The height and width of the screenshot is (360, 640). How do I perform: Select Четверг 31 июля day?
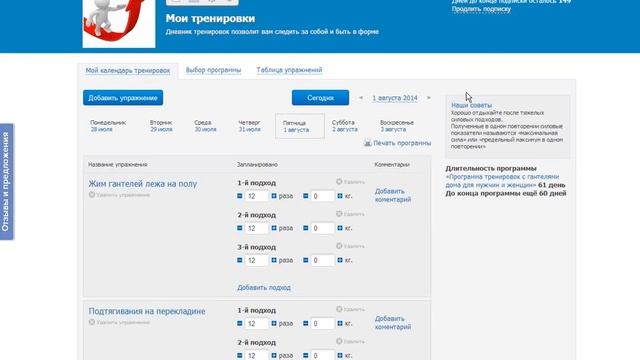pos(249,126)
